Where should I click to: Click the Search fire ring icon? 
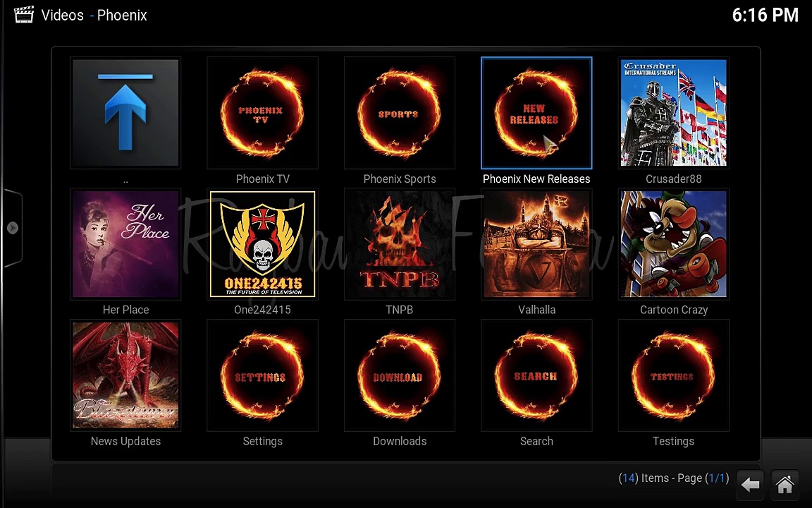pyautogui.click(x=536, y=376)
